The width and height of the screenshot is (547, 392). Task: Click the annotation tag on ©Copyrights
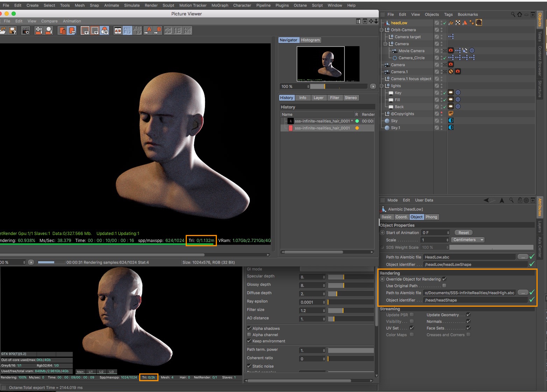pyautogui.click(x=451, y=114)
